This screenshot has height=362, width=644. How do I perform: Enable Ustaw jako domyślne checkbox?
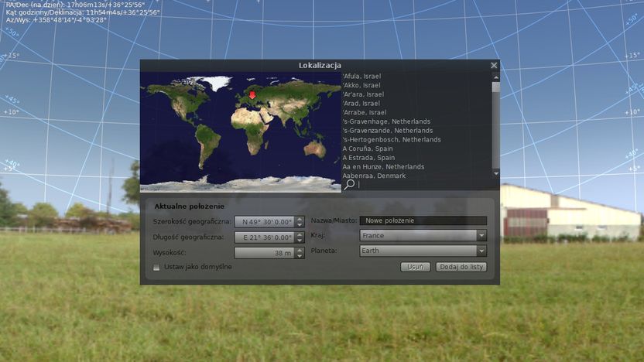pyautogui.click(x=156, y=267)
